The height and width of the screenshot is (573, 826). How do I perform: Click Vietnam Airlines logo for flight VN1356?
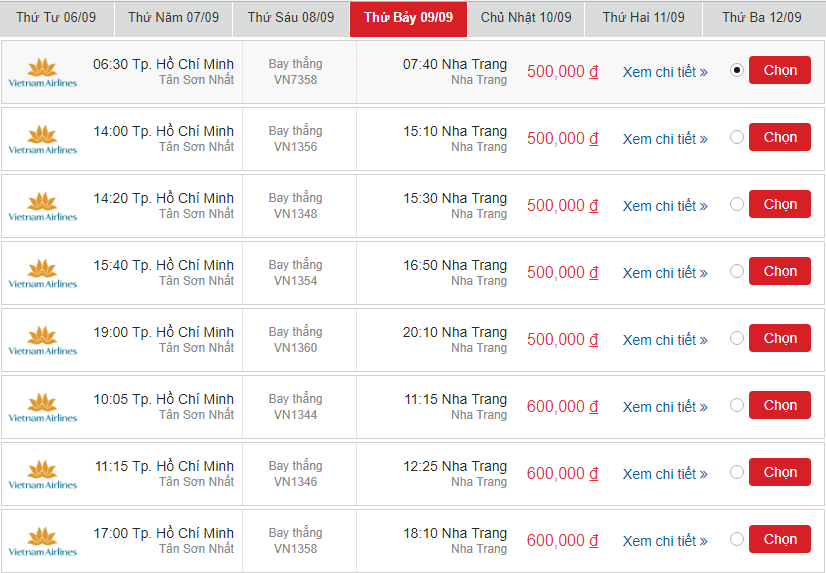pyautogui.click(x=43, y=139)
